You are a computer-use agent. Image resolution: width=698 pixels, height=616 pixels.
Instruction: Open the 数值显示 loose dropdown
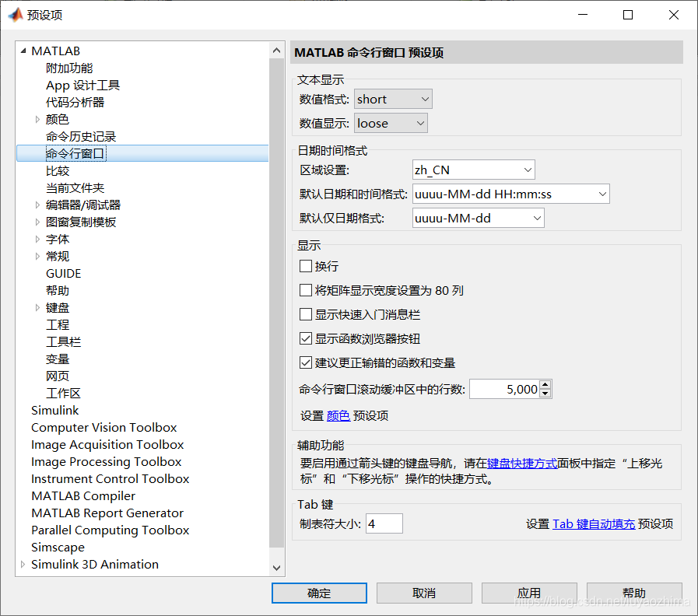click(391, 123)
